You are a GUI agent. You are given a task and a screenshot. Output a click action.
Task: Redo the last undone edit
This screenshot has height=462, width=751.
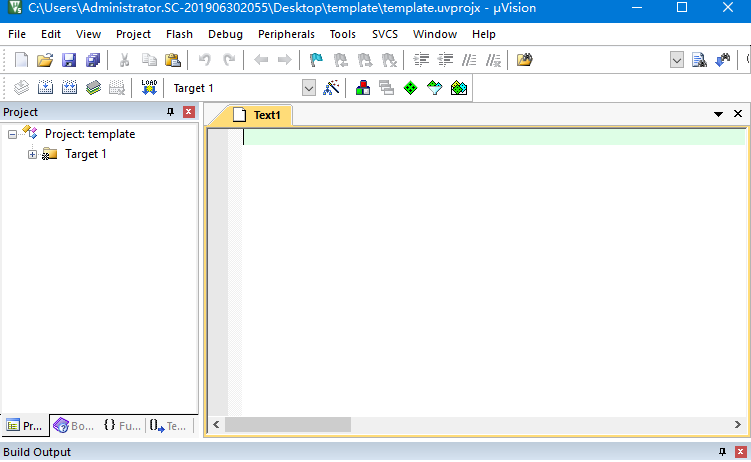(229, 60)
